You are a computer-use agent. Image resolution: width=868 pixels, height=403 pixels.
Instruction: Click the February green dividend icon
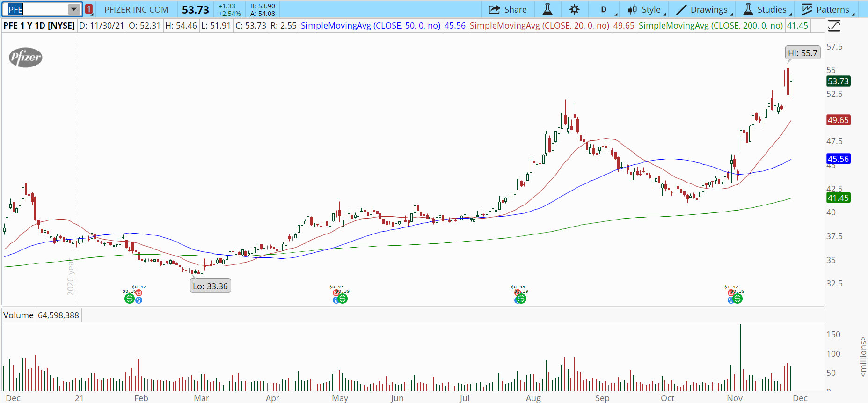130,299
